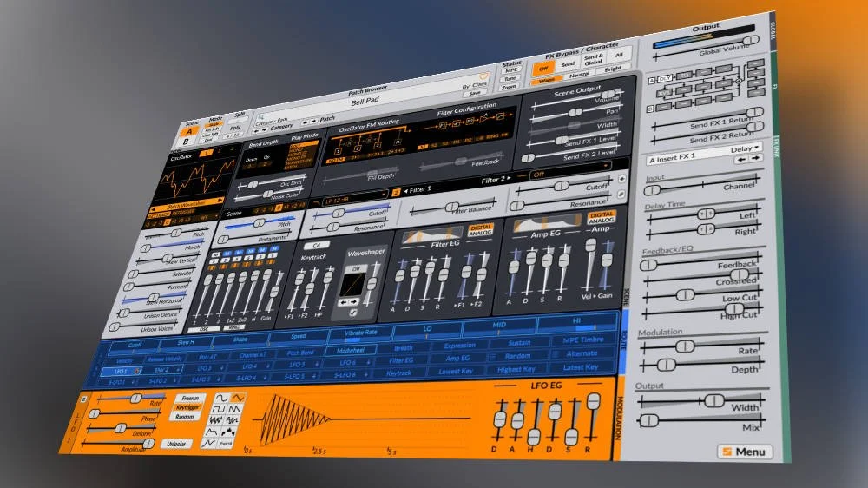Click the next insert FX arrow
This screenshot has height=488, width=868.
click(755, 158)
